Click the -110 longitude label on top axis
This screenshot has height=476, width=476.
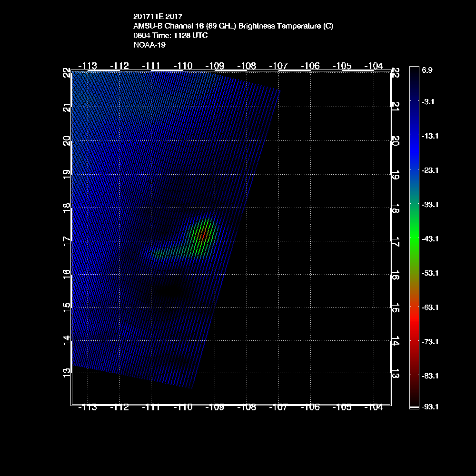click(x=183, y=65)
